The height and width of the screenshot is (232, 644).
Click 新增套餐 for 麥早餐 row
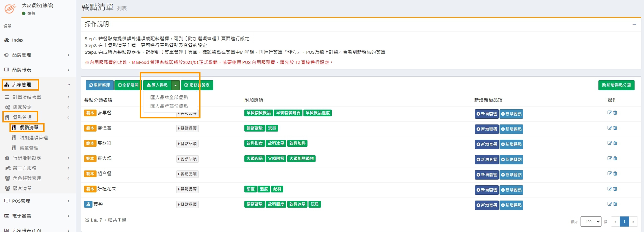click(x=486, y=114)
